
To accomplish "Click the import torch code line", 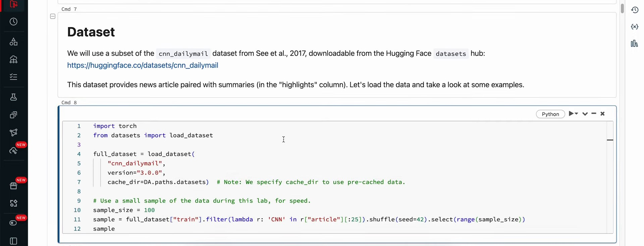I will (115, 126).
